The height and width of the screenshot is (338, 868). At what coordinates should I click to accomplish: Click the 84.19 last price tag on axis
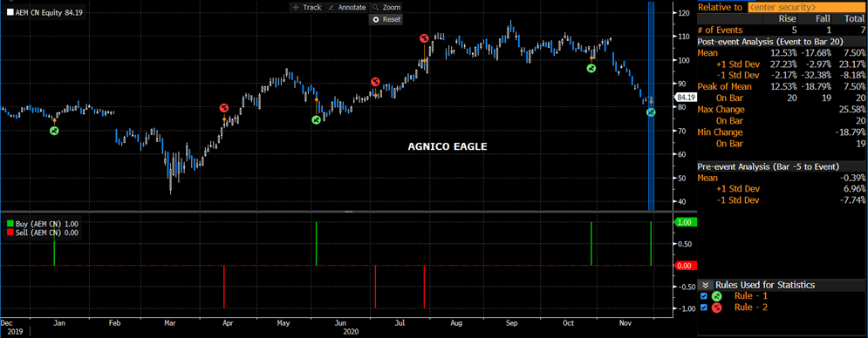pos(686,97)
